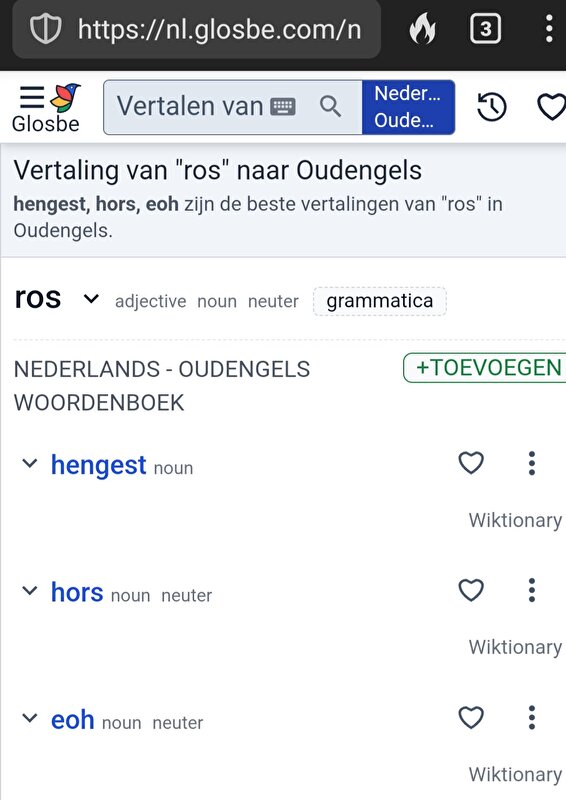Click the keyboard icon in the search box

click(x=283, y=107)
